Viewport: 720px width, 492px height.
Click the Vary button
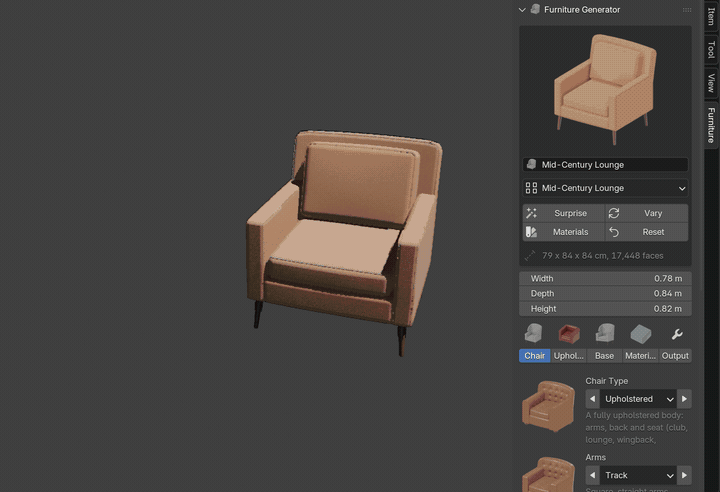647,213
